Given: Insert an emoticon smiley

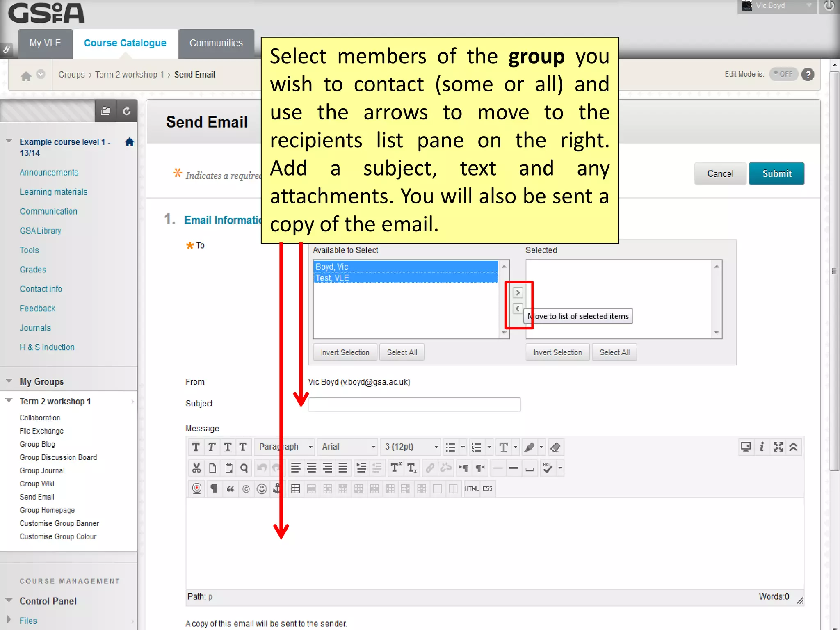Looking at the screenshot, I should coord(262,488).
